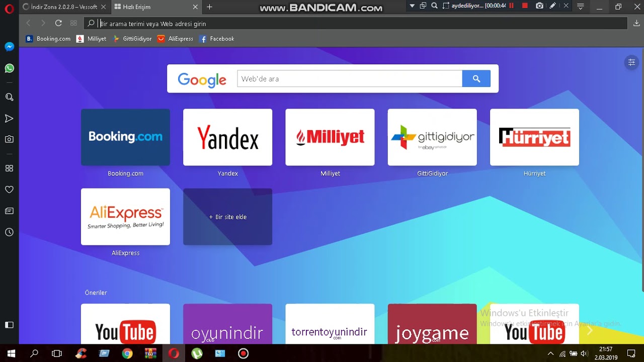Click the page vertical scrollbar
Screen dimensions: 644x362
tap(642, 169)
